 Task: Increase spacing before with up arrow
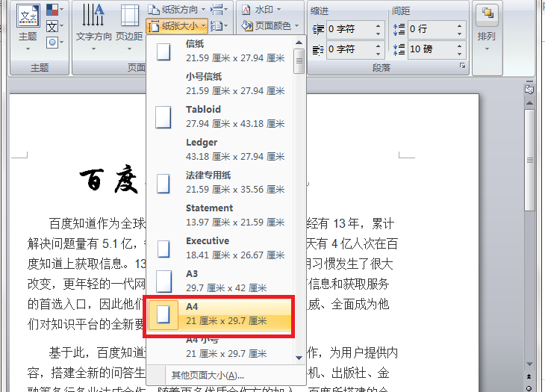459,25
